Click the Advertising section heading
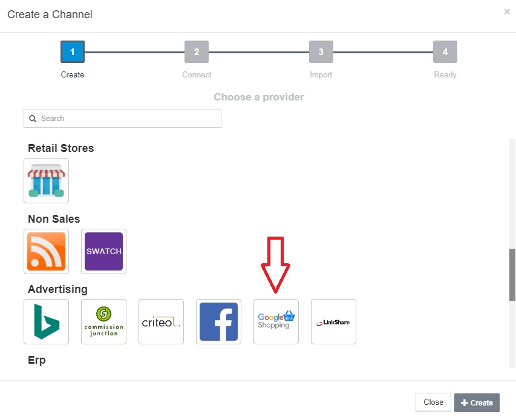516x420 pixels. [x=57, y=289]
